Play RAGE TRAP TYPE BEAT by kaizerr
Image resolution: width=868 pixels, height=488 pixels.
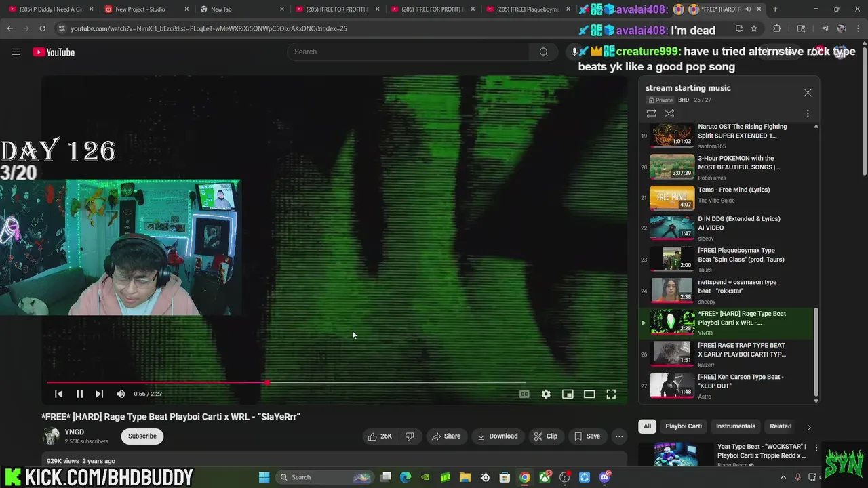[x=726, y=354]
